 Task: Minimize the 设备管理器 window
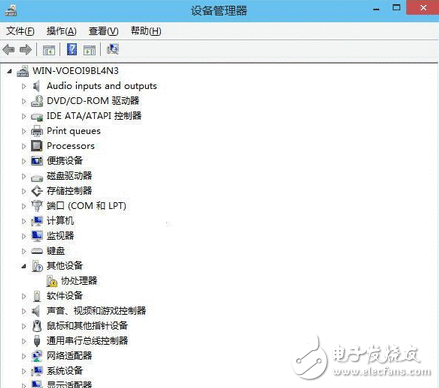tap(376, 8)
